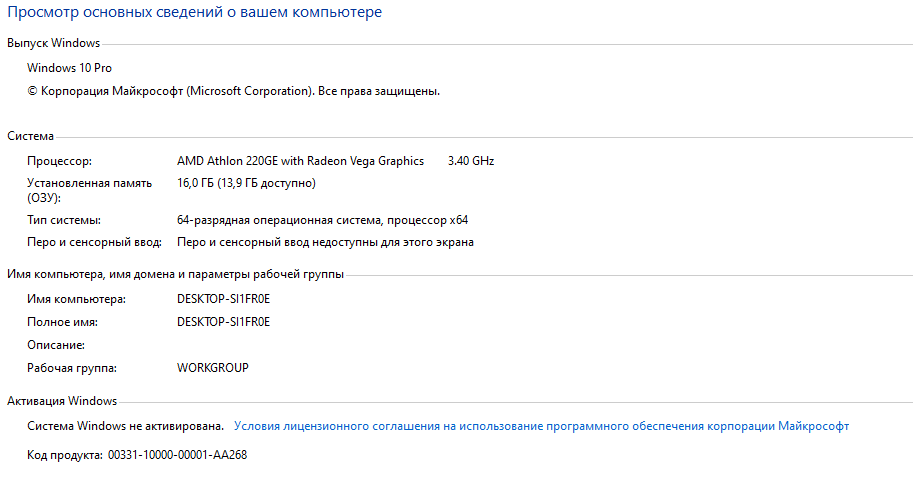Image resolution: width=913 pixels, height=492 pixels.
Task: Click the Microsoft Corporation copyright line
Action: [233, 91]
